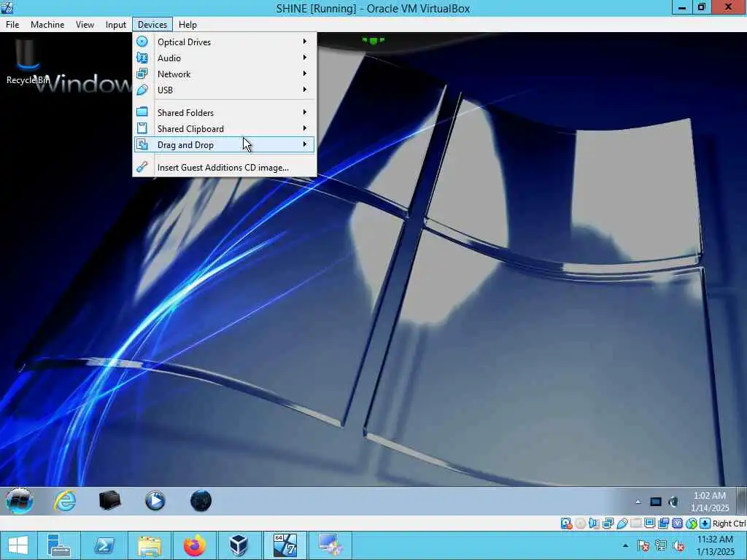Choose Network in the Devices menu
The height and width of the screenshot is (560, 747).
(x=224, y=74)
